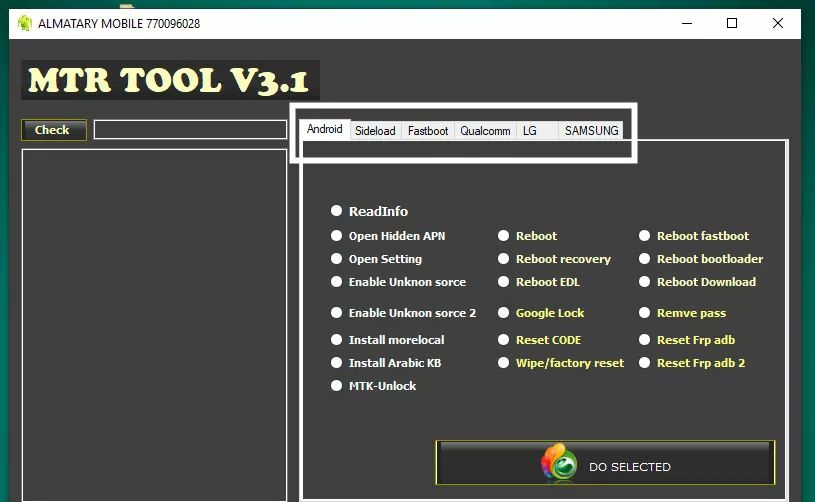Select Reset Frp adb option
The width and height of the screenshot is (815, 502).
click(x=645, y=339)
